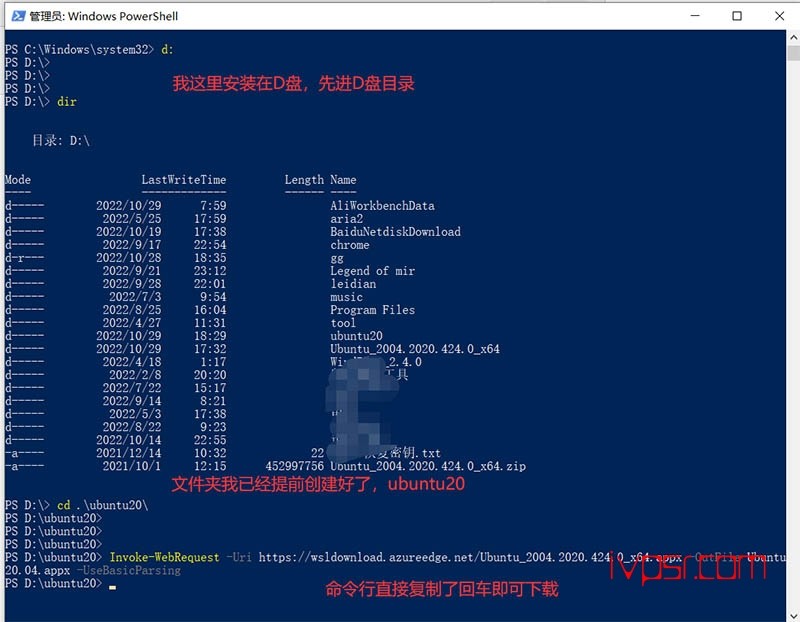This screenshot has height=622, width=800.
Task: Click the date '2021/12/14' entry
Action: [129, 453]
